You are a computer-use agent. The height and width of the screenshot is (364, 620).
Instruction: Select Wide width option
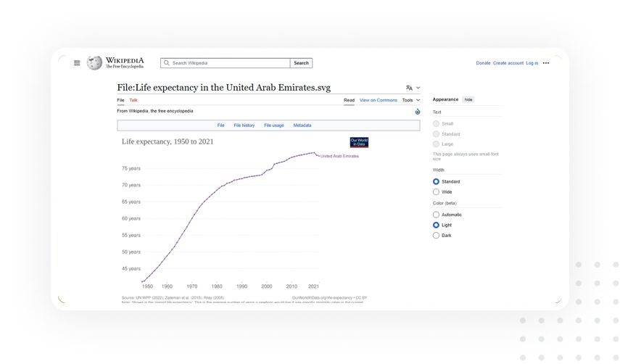coord(436,192)
